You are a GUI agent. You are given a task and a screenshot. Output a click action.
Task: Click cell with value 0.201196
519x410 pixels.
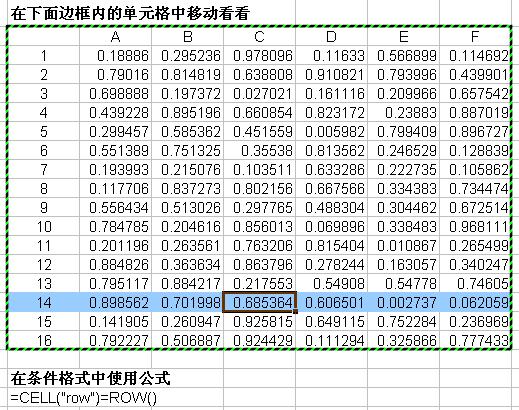[116, 245]
